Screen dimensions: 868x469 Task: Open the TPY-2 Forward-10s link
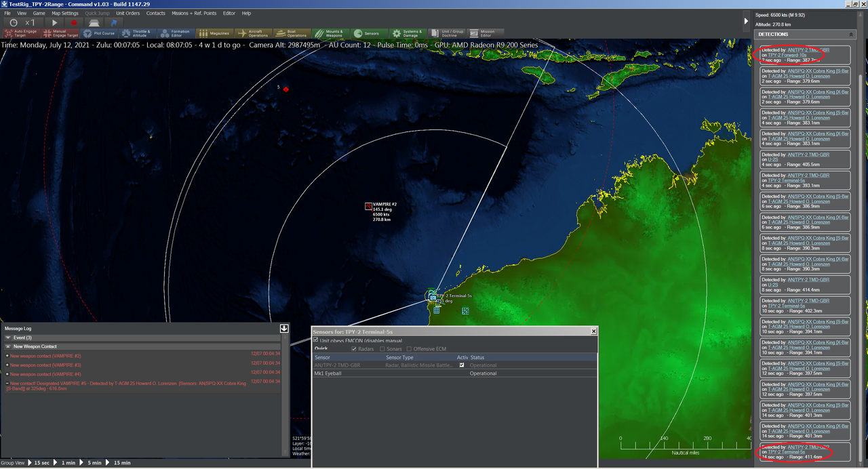pyautogui.click(x=787, y=55)
